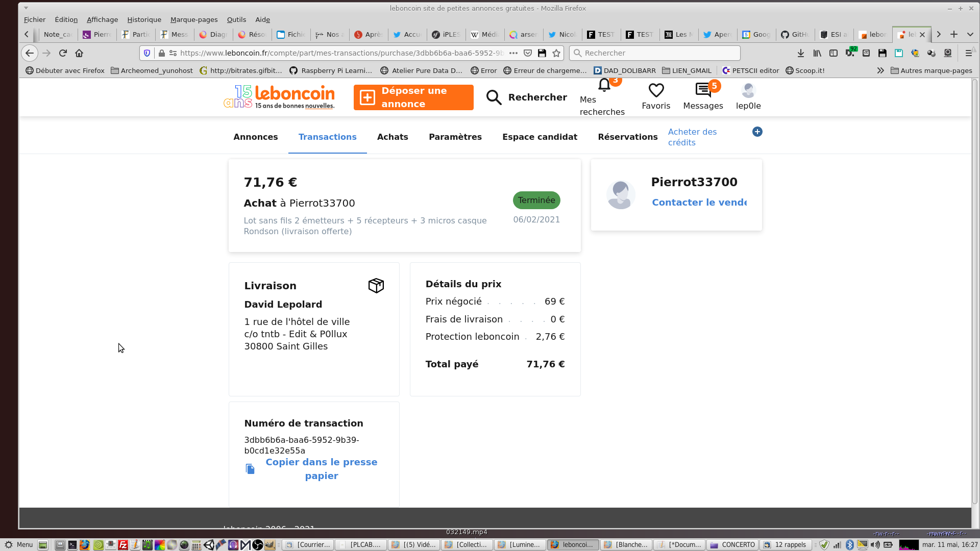Open Firefox Downloads arrow icon
980x551 pixels.
point(801,53)
